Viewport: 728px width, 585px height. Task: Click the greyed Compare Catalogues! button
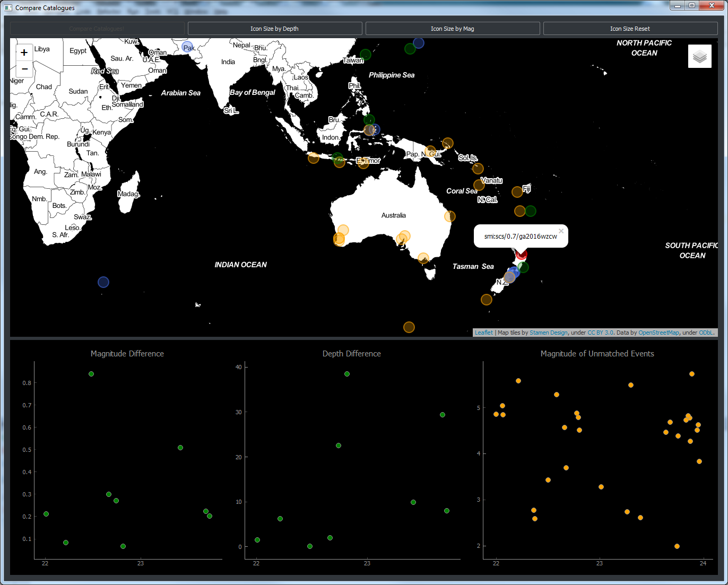(x=97, y=29)
